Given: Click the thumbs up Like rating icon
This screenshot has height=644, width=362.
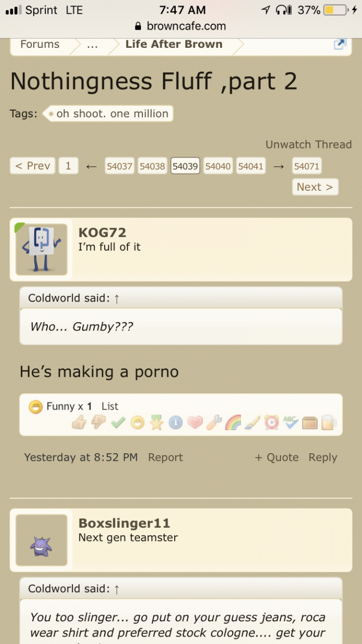Looking at the screenshot, I should coord(79,423).
